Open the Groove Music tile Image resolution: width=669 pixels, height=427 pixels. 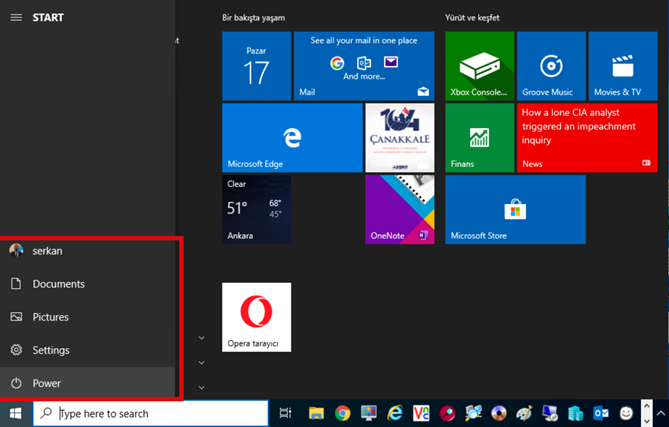click(x=551, y=66)
